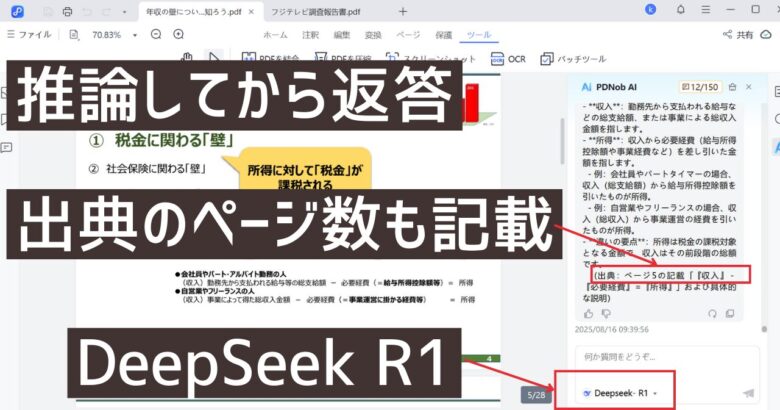Regenerate the AI answer

point(712,313)
